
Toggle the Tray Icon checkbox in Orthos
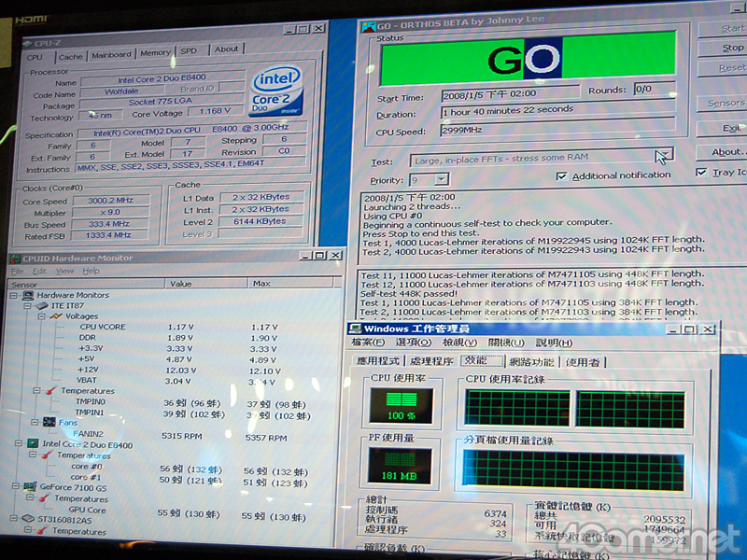pos(701,172)
